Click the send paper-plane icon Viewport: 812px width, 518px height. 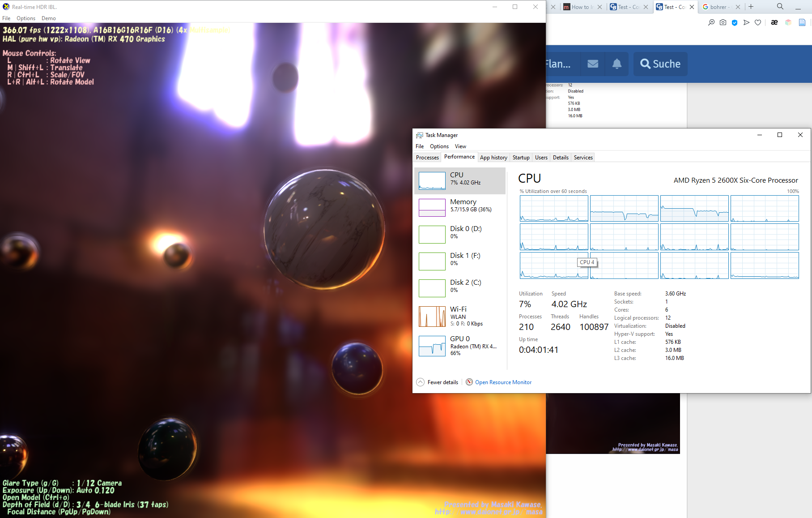[746, 22]
